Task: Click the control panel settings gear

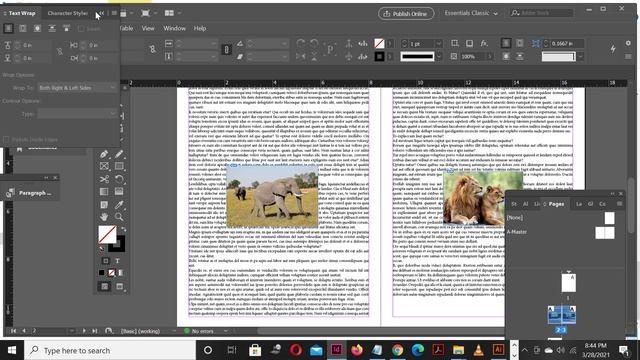Action: tap(628, 43)
